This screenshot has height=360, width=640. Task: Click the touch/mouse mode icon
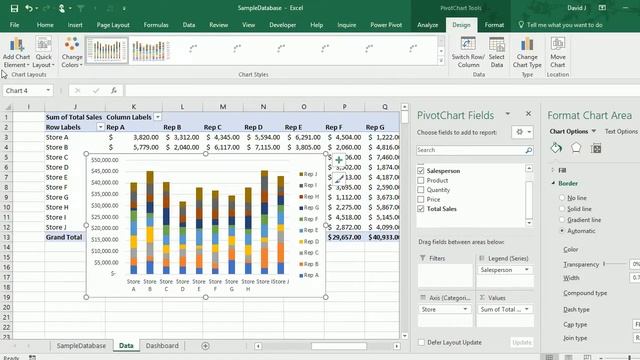[x=62, y=8]
